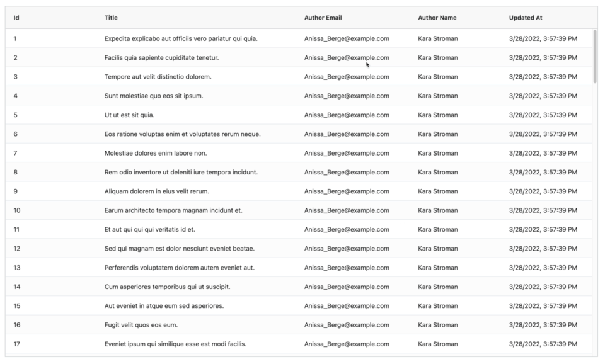Click the author email in row 14

coord(347,287)
